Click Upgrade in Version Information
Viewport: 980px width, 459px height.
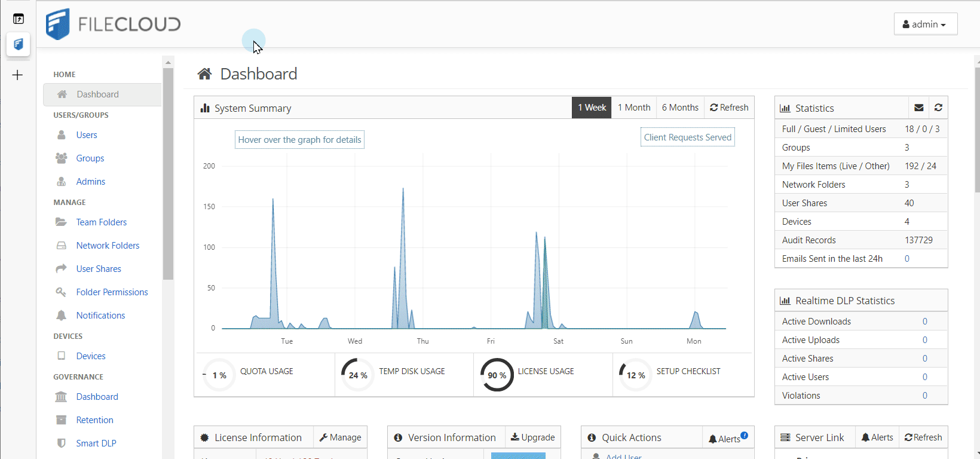[532, 437]
